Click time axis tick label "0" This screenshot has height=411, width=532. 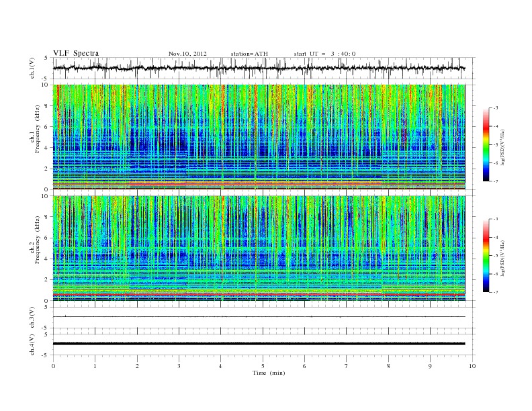tap(53, 366)
